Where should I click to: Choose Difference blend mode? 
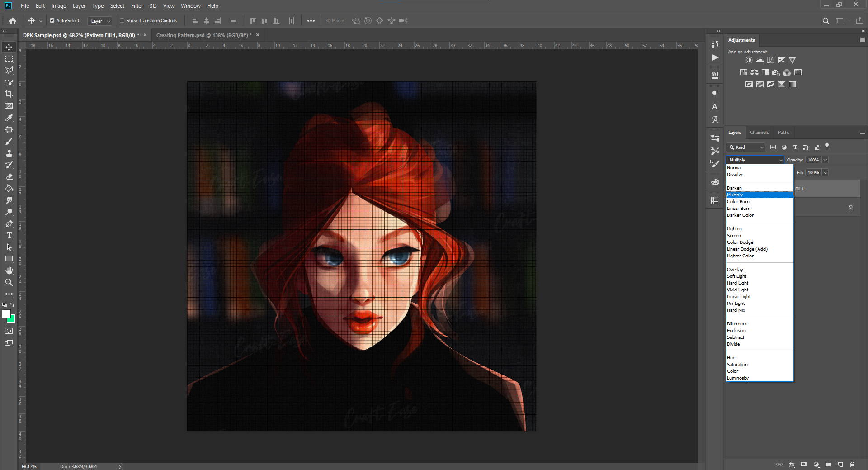pos(760,324)
